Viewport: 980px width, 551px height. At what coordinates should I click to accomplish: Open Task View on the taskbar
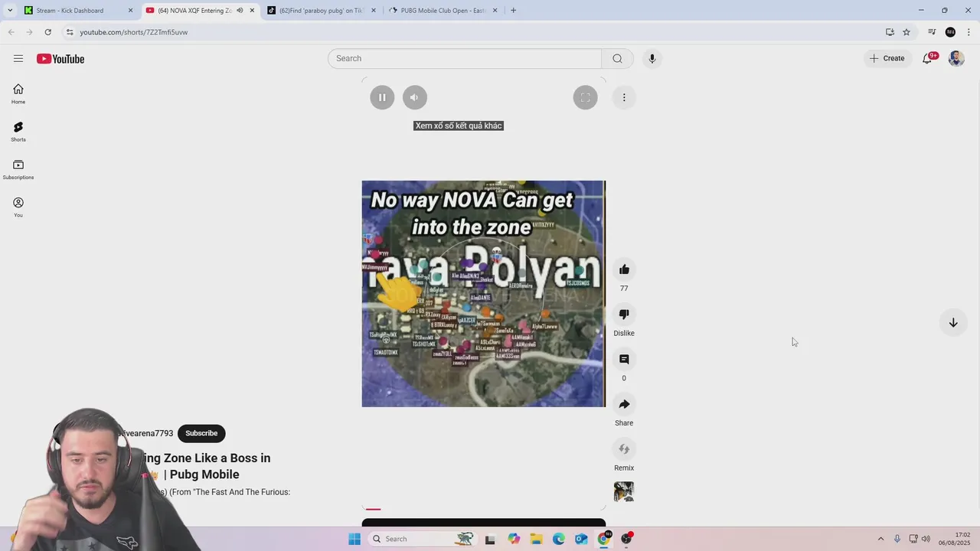click(x=490, y=539)
